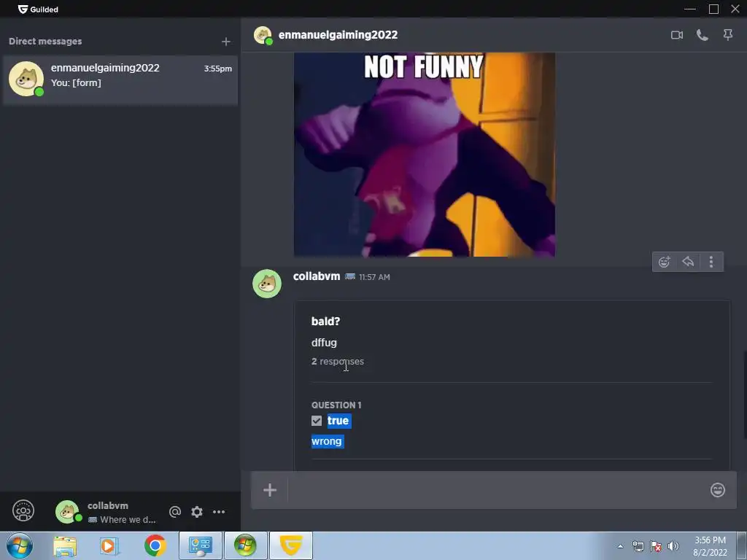Toggle the 'true' checkbox in Question 1

pos(317,421)
